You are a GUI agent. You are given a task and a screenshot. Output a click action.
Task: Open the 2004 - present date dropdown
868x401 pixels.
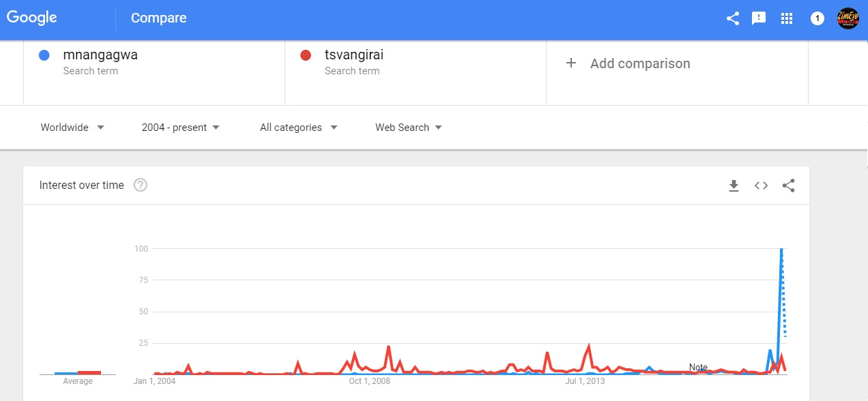(181, 128)
